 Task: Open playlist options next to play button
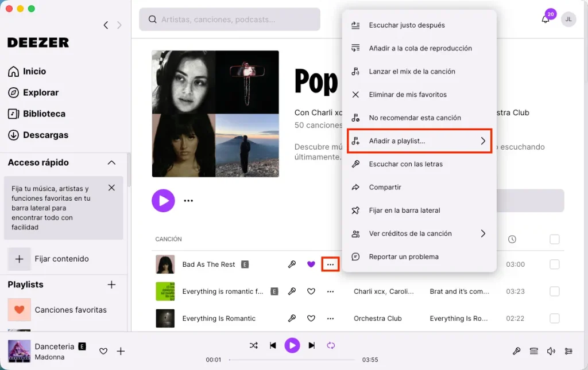pyautogui.click(x=188, y=201)
